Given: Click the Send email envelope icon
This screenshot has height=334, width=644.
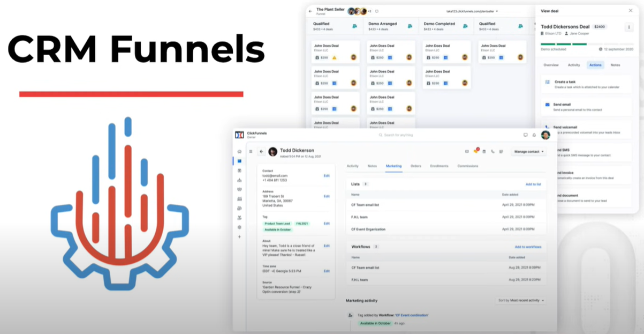Looking at the screenshot, I should (x=548, y=105).
